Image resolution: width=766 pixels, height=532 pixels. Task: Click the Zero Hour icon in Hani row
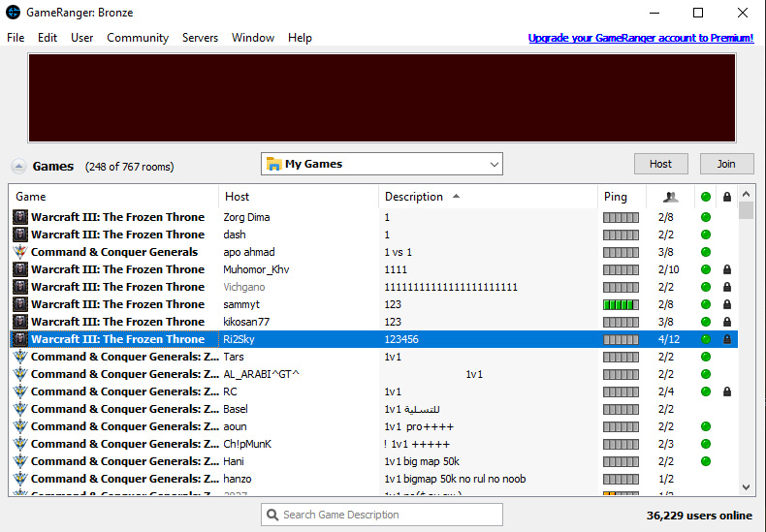coord(20,461)
